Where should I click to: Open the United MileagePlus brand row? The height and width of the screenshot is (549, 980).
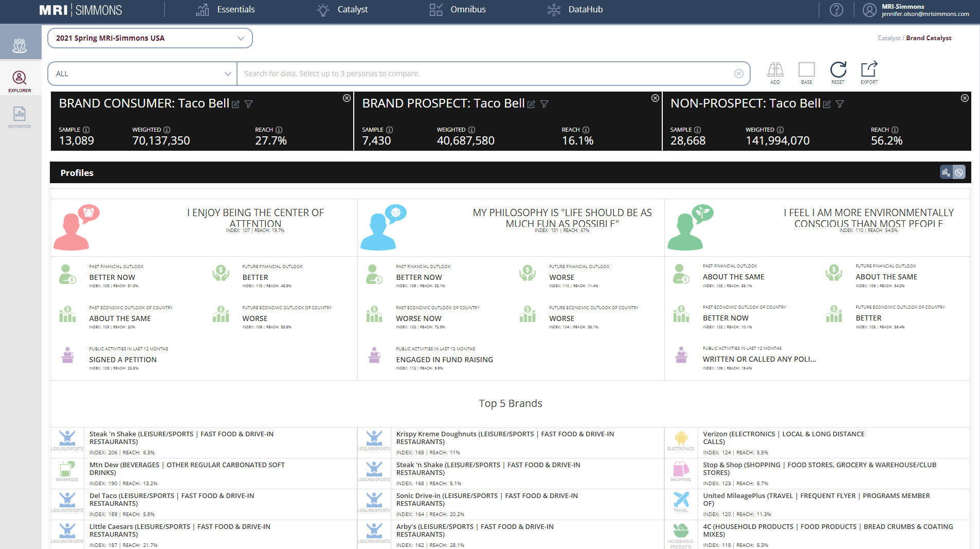818,505
